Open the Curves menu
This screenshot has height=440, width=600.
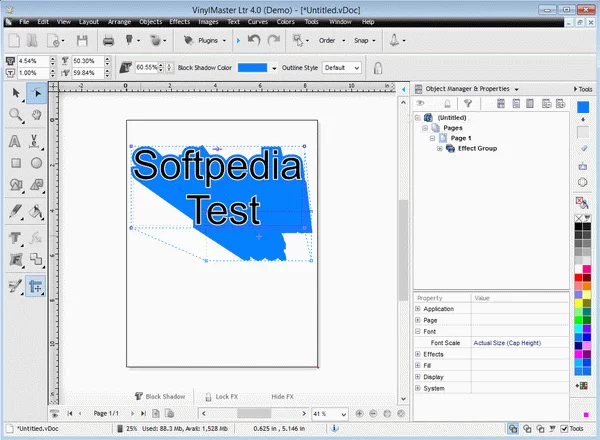tap(260, 20)
